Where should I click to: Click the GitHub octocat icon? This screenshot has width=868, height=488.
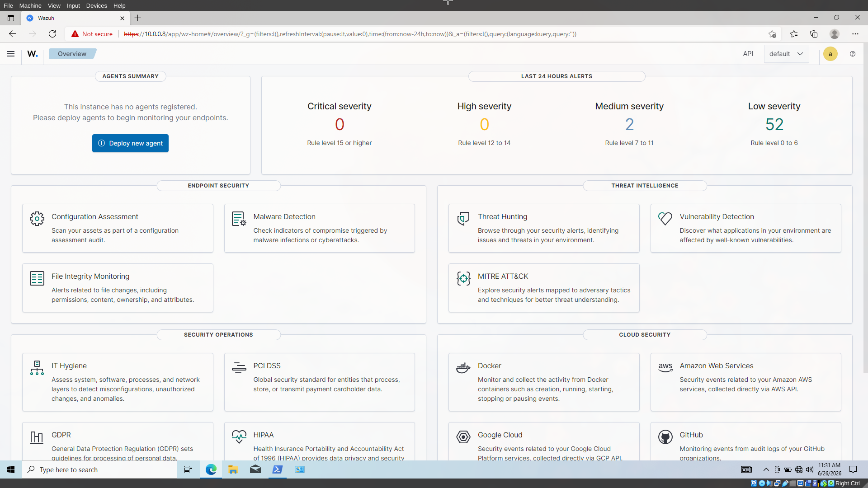[x=665, y=437]
